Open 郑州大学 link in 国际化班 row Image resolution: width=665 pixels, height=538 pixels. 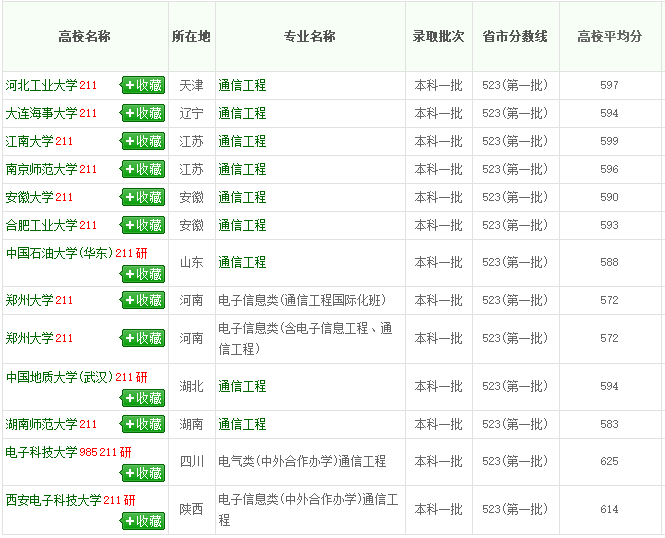(x=29, y=300)
